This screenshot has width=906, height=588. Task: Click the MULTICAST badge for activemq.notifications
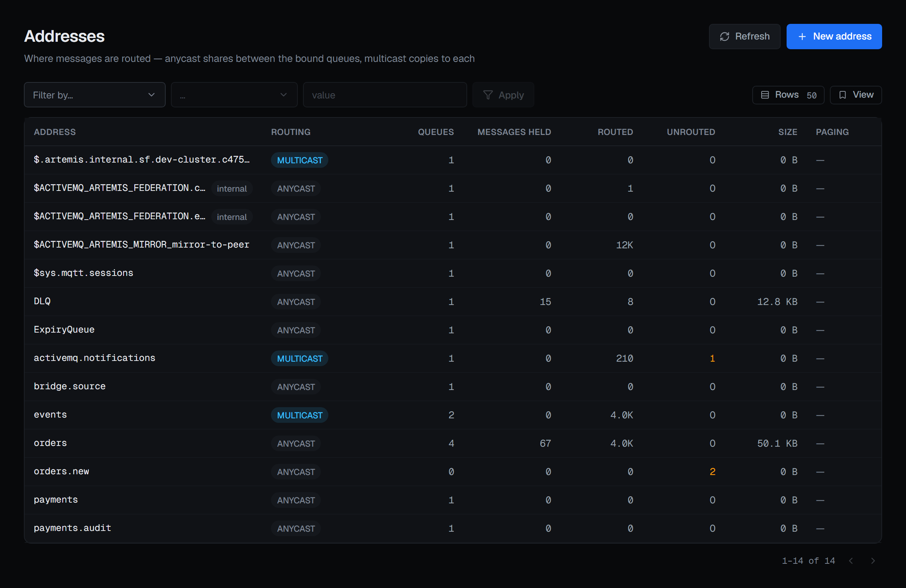tap(299, 358)
